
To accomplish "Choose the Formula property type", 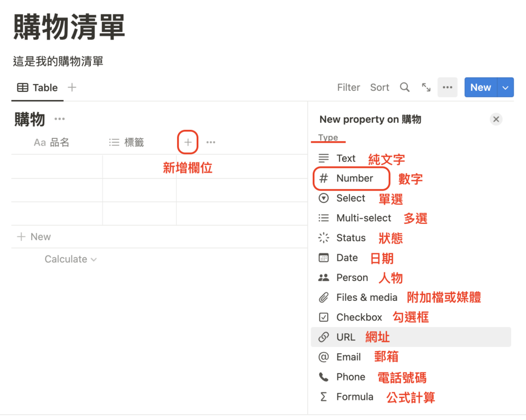I will [x=355, y=396].
